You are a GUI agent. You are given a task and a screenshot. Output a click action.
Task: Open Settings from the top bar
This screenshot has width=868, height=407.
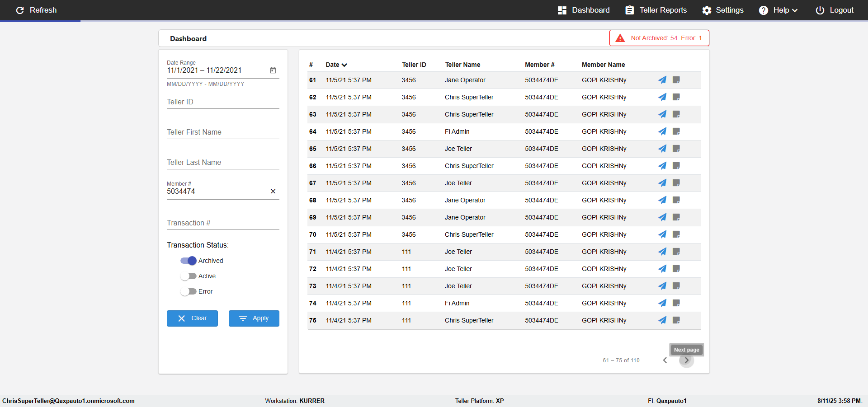point(722,10)
